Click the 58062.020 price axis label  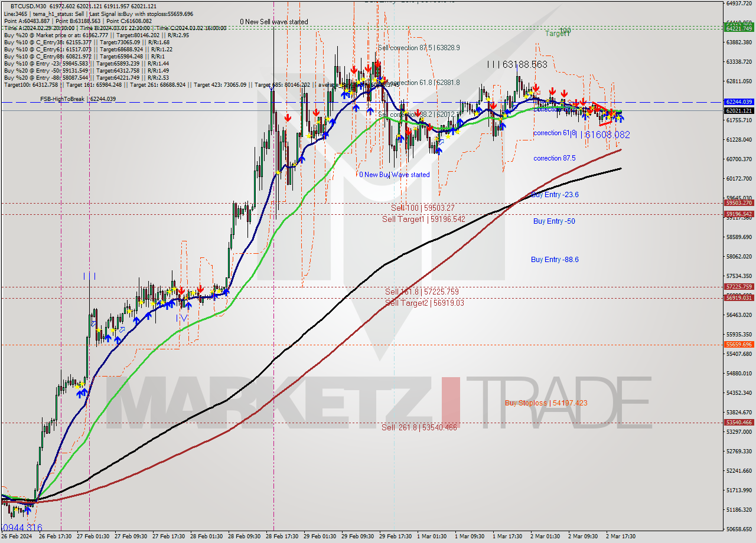(x=739, y=256)
